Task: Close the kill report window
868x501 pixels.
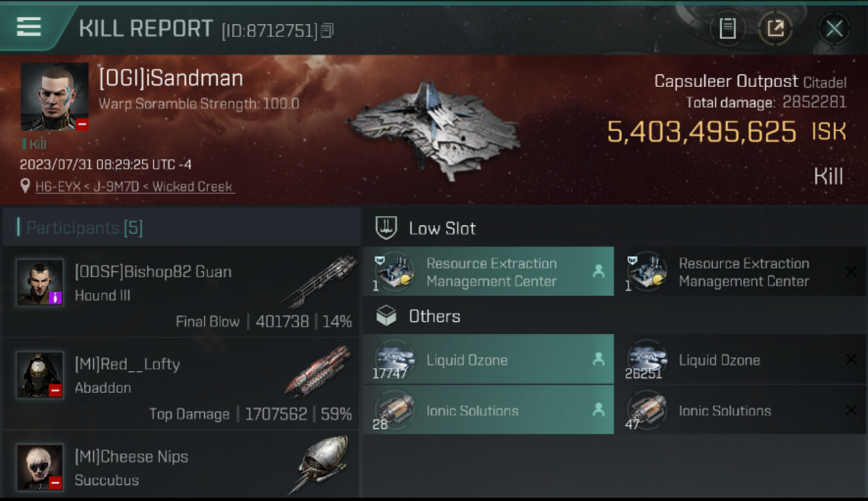Action: coord(834,28)
